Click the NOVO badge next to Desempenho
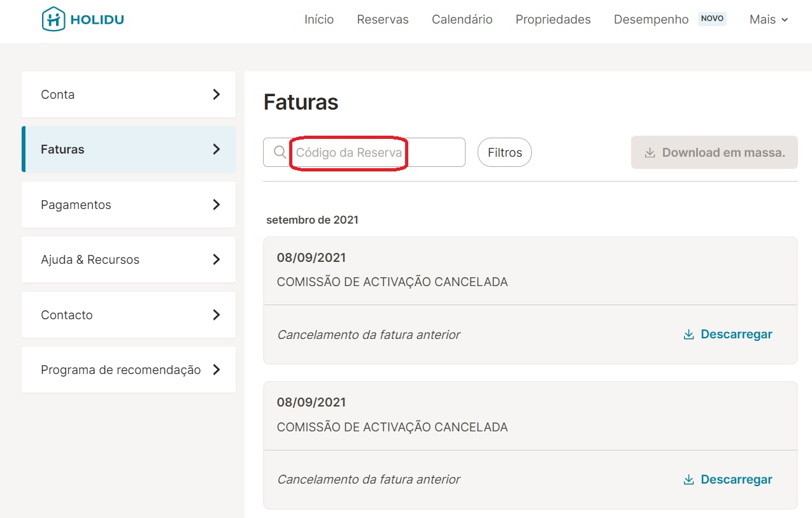The width and height of the screenshot is (812, 518). pyautogui.click(x=711, y=18)
